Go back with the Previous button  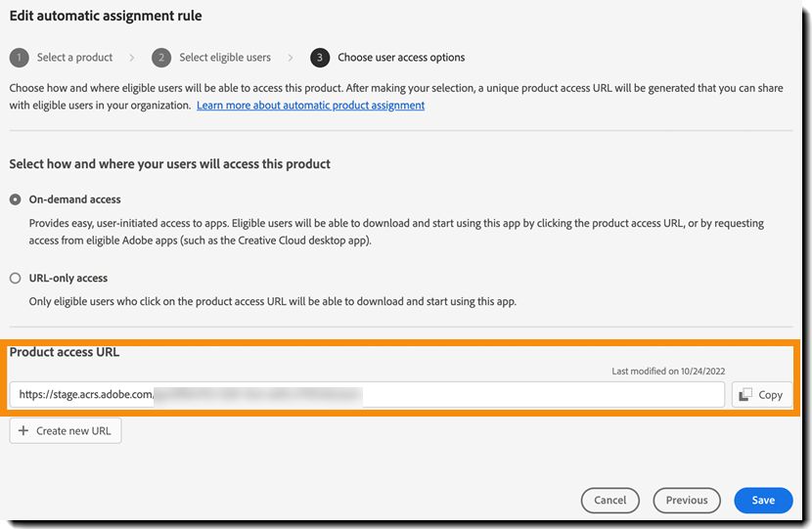686,500
